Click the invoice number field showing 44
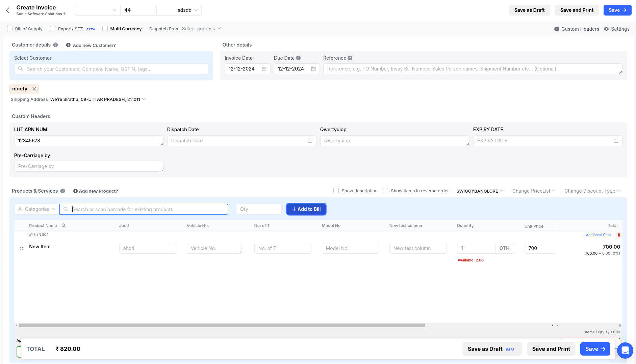This screenshot has width=636, height=364. tap(138, 10)
